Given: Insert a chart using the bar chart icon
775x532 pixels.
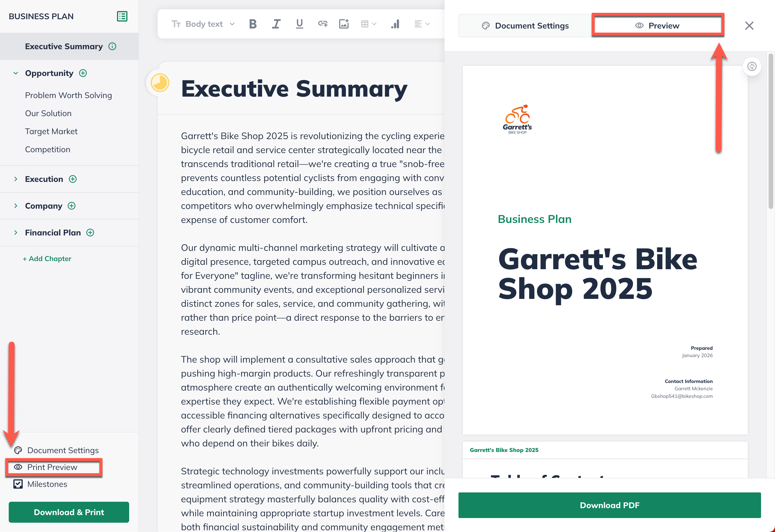Looking at the screenshot, I should click(x=395, y=24).
